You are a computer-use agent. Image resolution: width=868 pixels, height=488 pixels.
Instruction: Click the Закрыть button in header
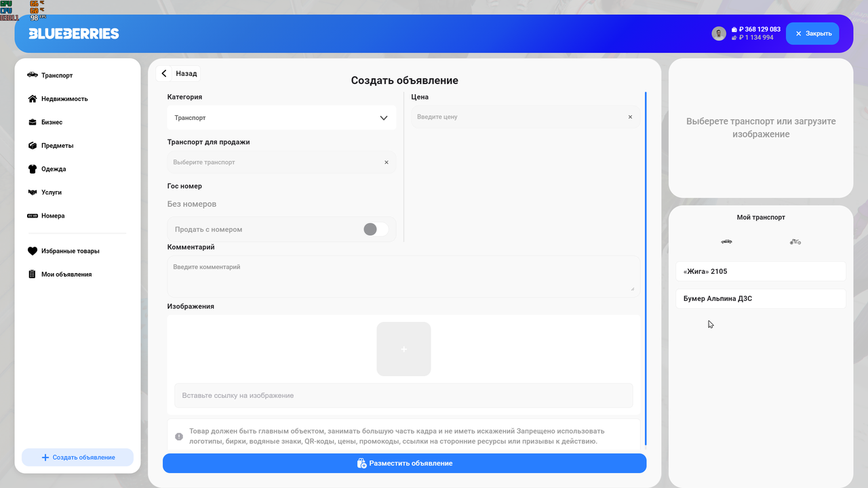click(812, 33)
